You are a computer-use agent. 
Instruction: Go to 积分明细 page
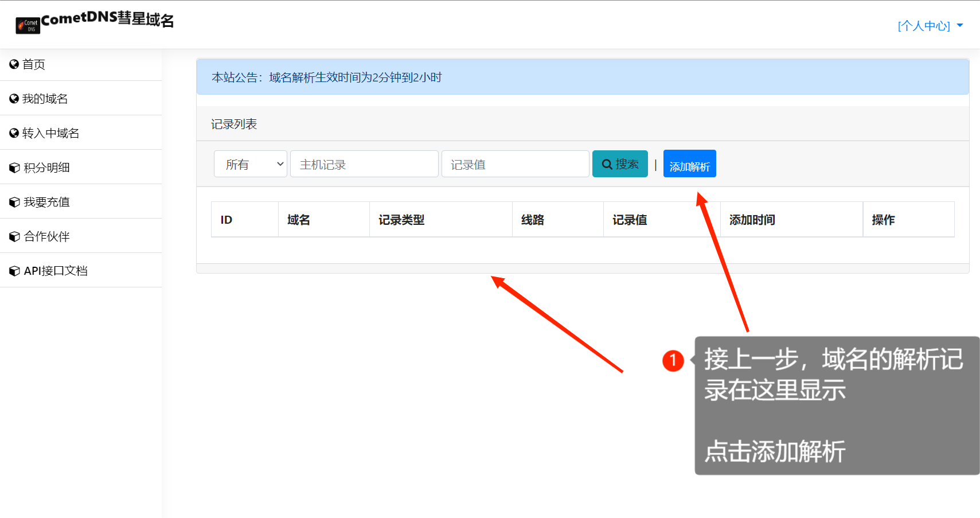pyautogui.click(x=46, y=168)
